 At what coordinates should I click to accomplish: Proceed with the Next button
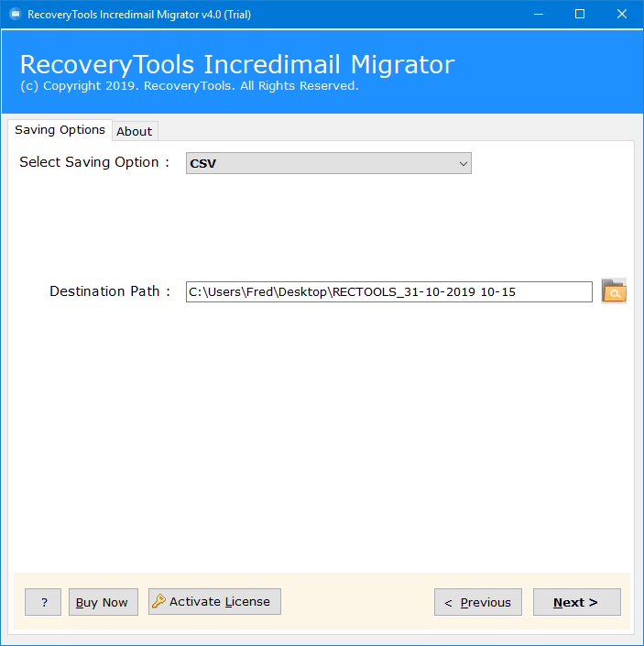[x=577, y=602]
